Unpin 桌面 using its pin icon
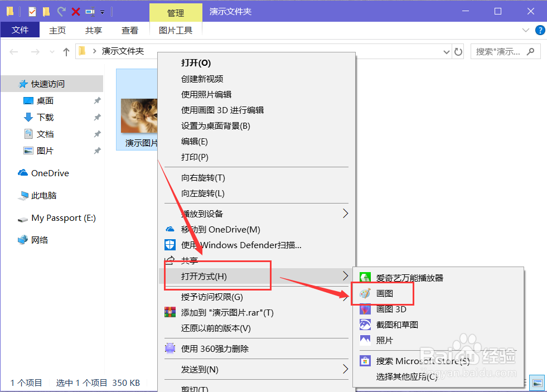The width and height of the screenshot is (547, 392). point(98,101)
